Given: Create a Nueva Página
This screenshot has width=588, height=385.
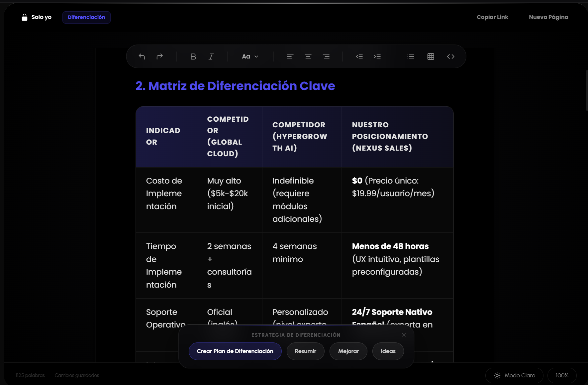Looking at the screenshot, I should 548,17.
